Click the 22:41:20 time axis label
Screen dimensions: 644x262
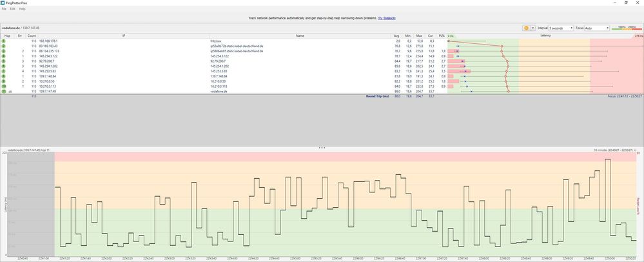[x=66, y=259]
